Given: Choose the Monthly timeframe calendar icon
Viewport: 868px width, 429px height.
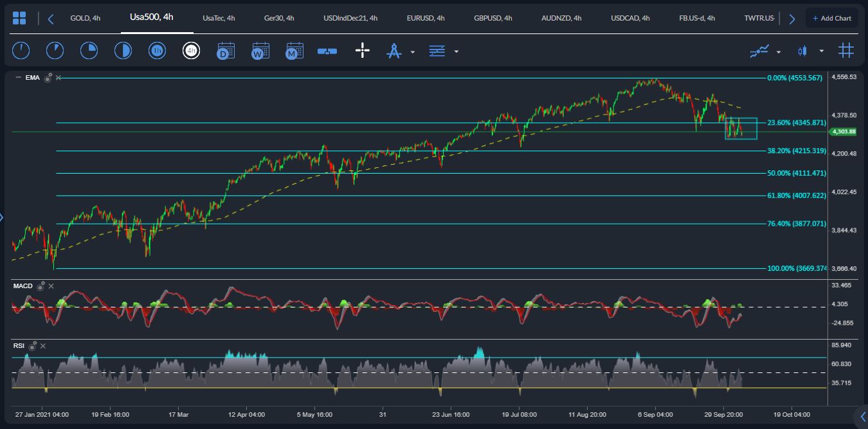Looking at the screenshot, I should (294, 51).
